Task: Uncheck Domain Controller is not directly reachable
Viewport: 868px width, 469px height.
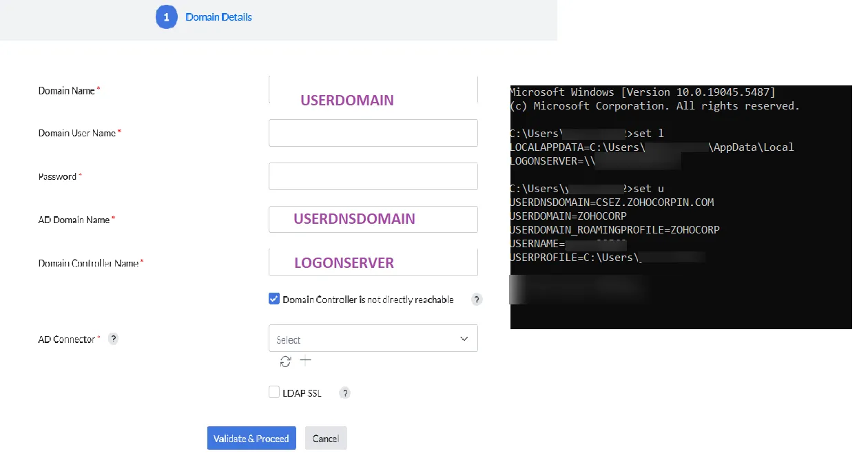Action: [x=274, y=299]
